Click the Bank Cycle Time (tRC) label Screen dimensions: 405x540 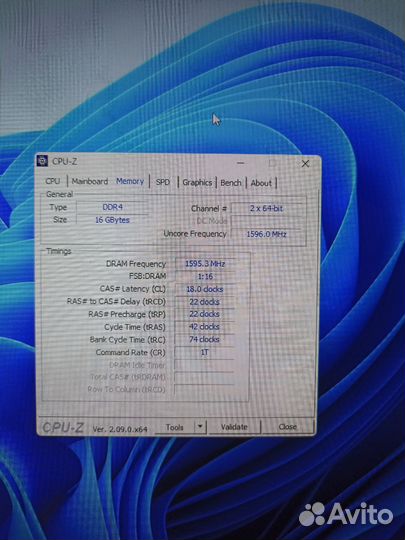[x=127, y=340]
